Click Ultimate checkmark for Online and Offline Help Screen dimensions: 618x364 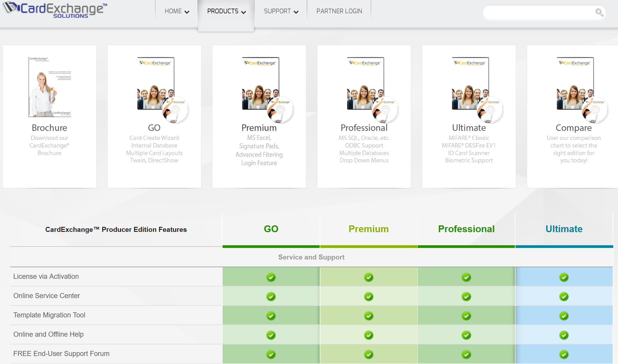click(x=564, y=335)
